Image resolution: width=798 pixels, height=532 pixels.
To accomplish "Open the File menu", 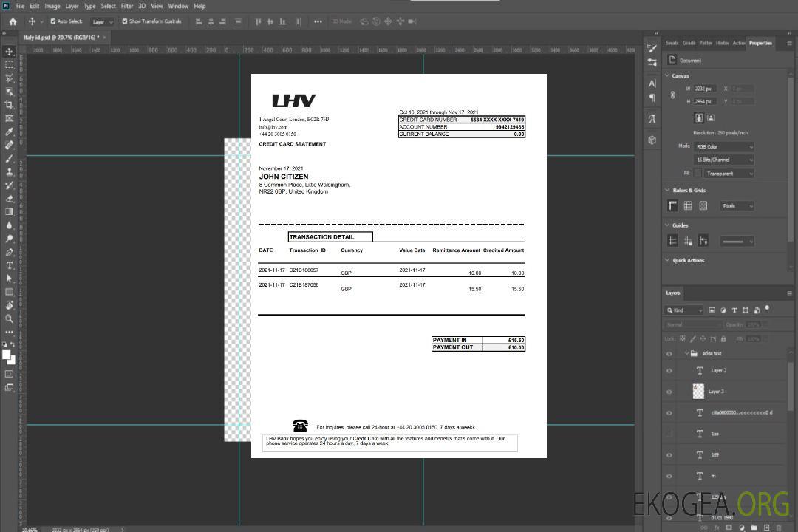I will click(x=21, y=6).
